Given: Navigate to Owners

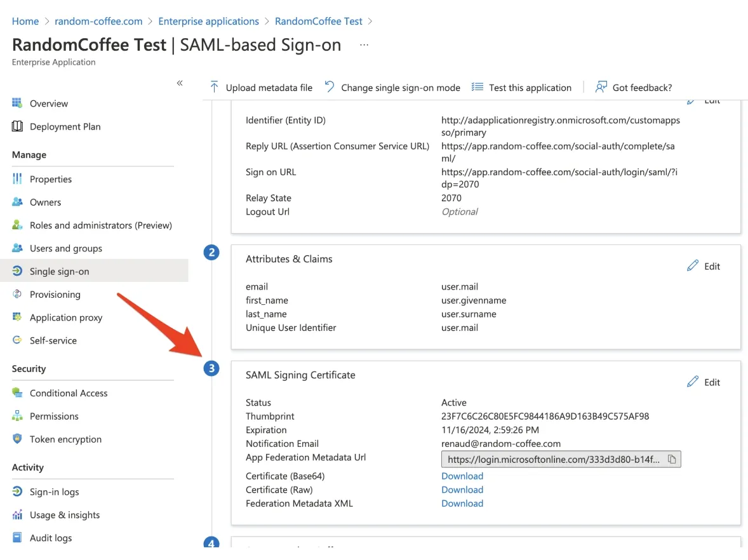Looking at the screenshot, I should [45, 203].
